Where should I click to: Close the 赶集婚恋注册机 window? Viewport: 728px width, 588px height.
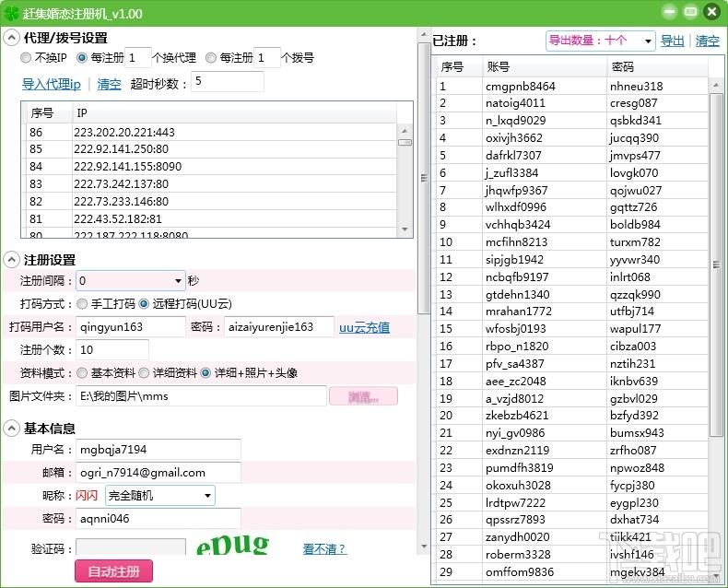coord(711,12)
